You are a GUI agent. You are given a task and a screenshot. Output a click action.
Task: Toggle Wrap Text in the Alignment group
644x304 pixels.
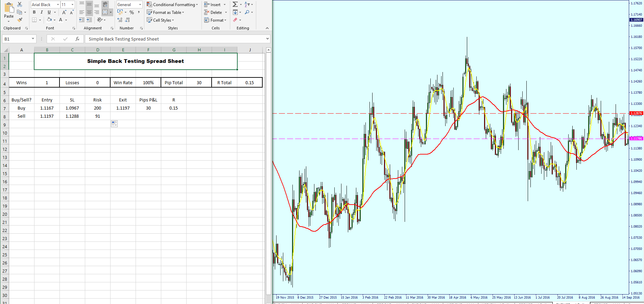(x=105, y=4)
